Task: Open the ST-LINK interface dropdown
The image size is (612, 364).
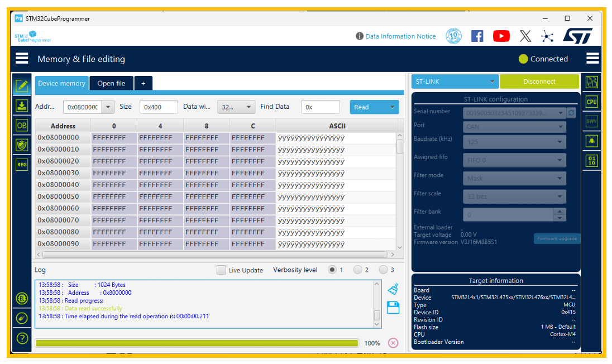Action: [x=455, y=82]
